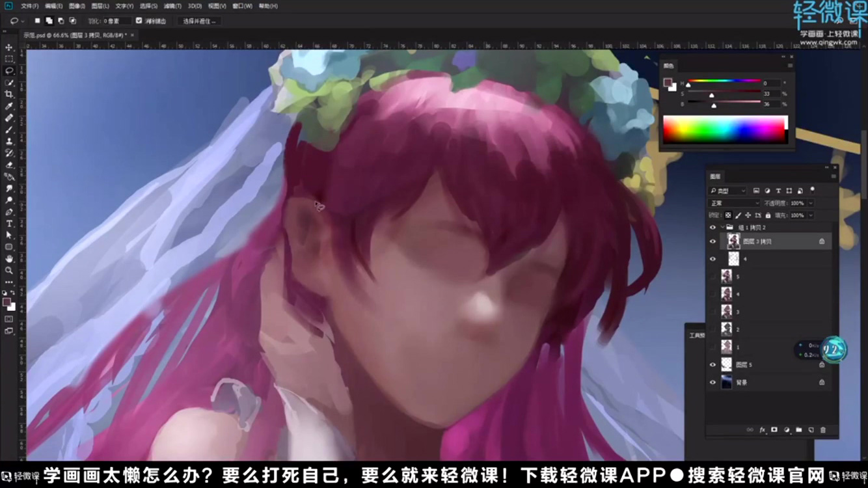This screenshot has height=488, width=868.
Task: Close the 示范.psd document tab
Action: click(x=133, y=35)
